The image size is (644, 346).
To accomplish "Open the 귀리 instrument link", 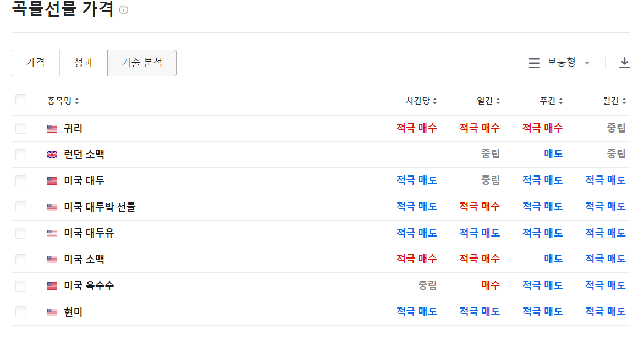I will coord(73,129).
